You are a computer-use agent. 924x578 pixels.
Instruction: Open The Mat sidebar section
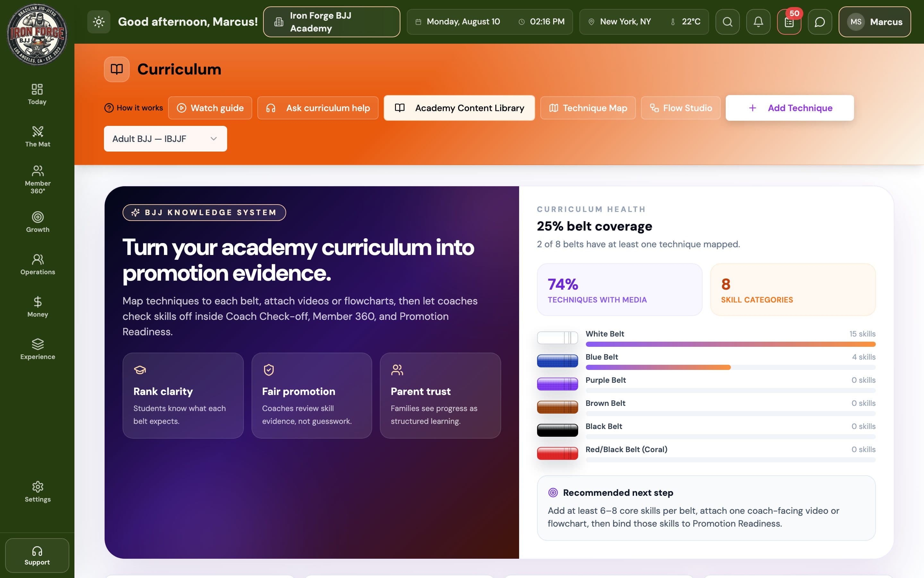click(x=37, y=136)
